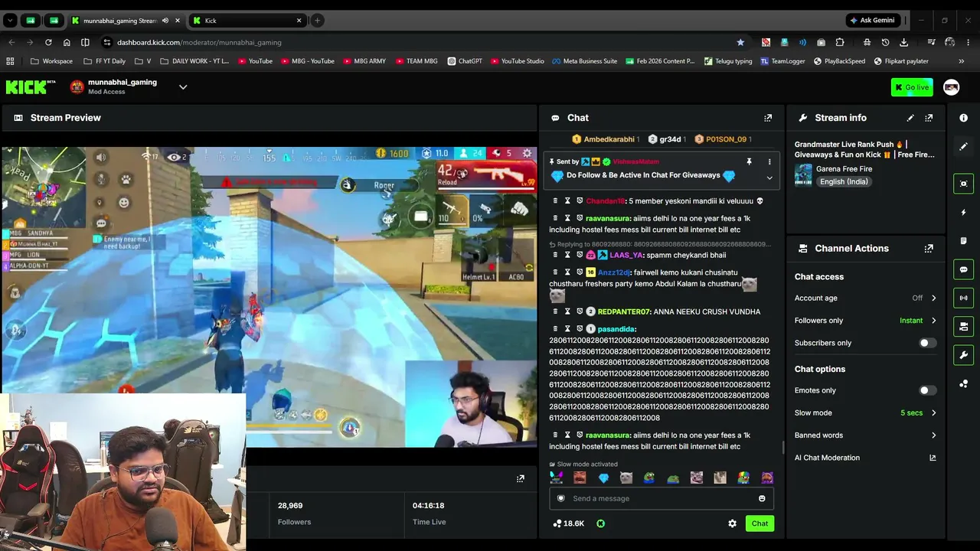The height and width of the screenshot is (551, 980).
Task: Open the browser tab search dropdown
Action: [10, 21]
